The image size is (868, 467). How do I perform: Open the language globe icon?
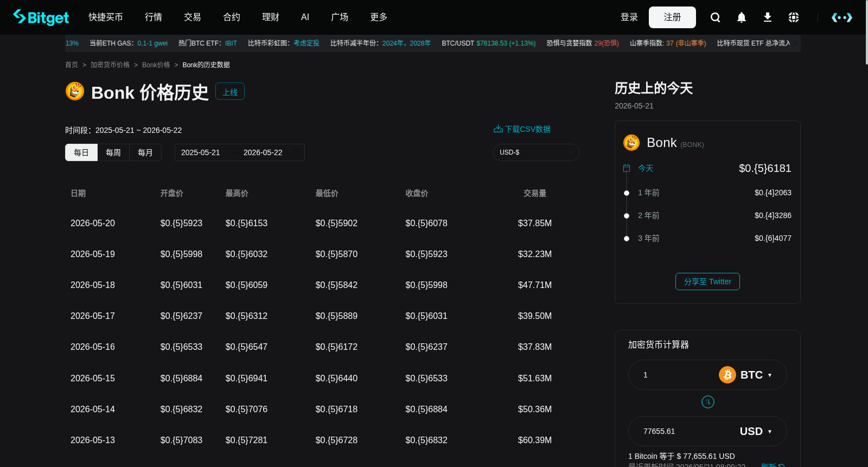tap(794, 17)
